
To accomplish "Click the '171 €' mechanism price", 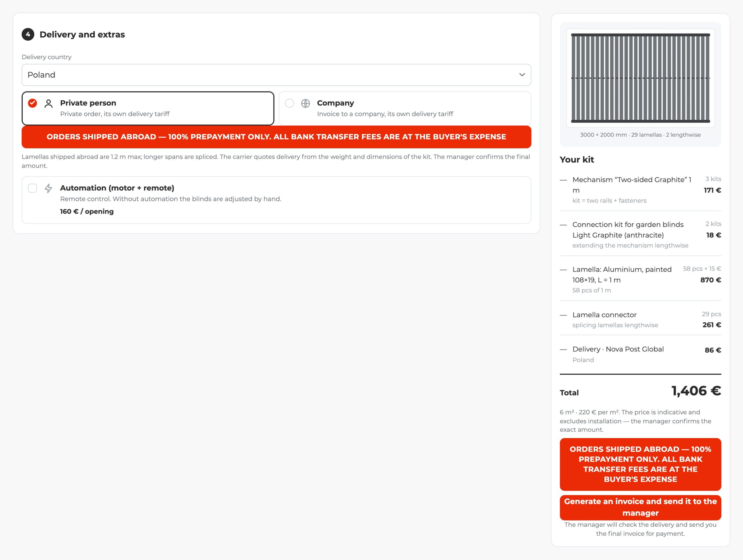I will (713, 190).
